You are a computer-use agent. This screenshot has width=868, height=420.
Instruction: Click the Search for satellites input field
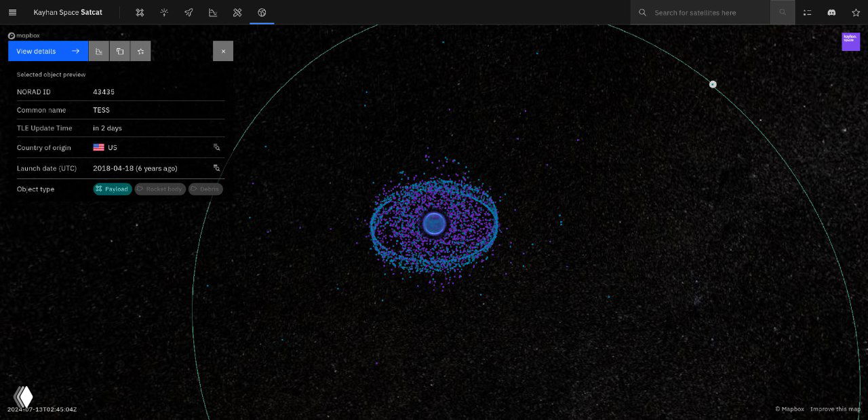coord(709,12)
